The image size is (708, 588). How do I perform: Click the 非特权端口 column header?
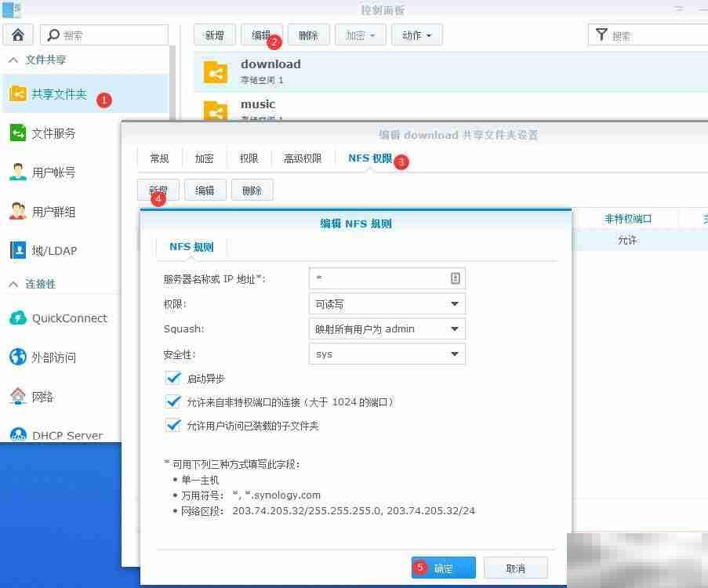coord(628,219)
